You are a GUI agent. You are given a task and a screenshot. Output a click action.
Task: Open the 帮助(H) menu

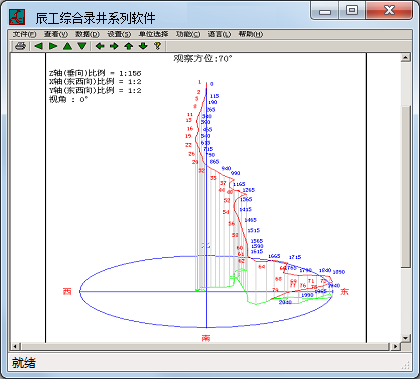pos(251,34)
